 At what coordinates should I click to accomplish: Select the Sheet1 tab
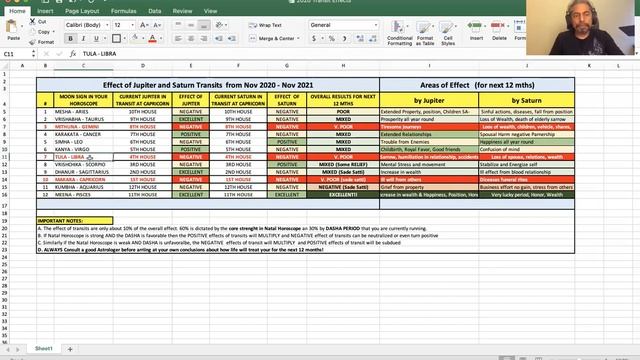[x=44, y=349]
